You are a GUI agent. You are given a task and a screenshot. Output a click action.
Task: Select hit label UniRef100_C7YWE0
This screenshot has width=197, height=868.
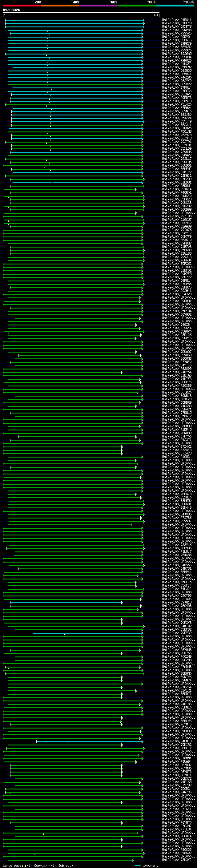pyautogui.click(x=177, y=362)
